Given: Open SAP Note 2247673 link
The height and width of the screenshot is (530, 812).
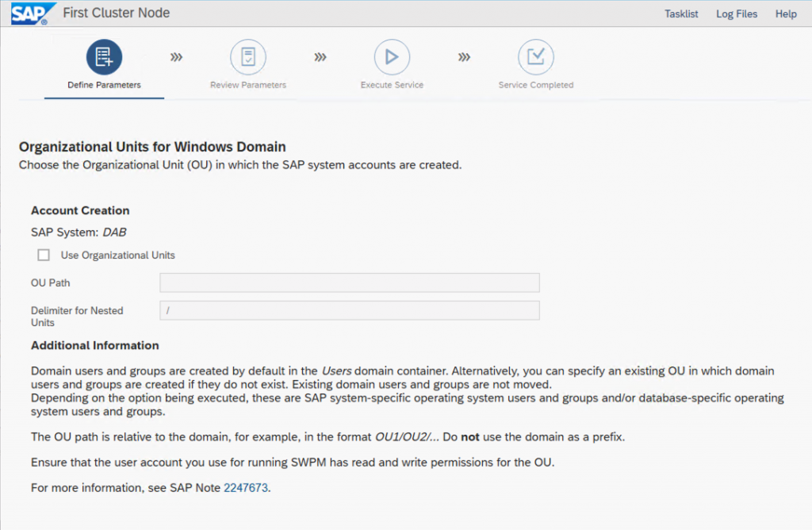Looking at the screenshot, I should coord(246,488).
